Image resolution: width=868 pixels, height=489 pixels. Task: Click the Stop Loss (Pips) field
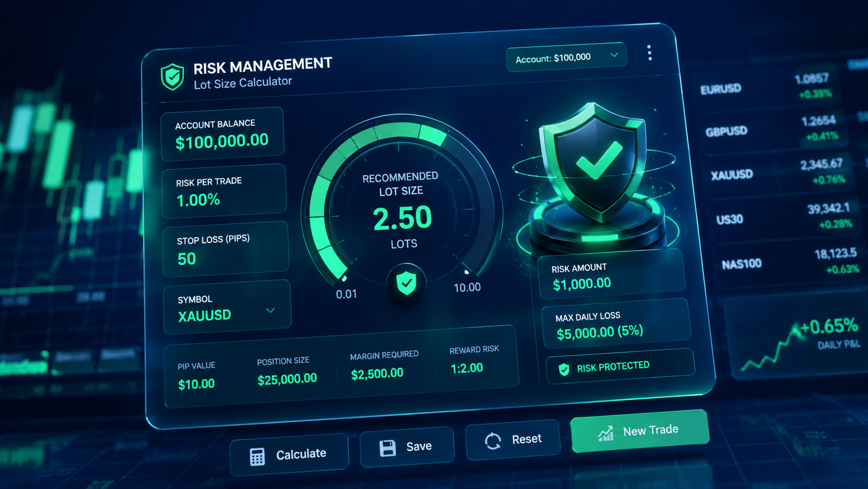click(x=226, y=249)
